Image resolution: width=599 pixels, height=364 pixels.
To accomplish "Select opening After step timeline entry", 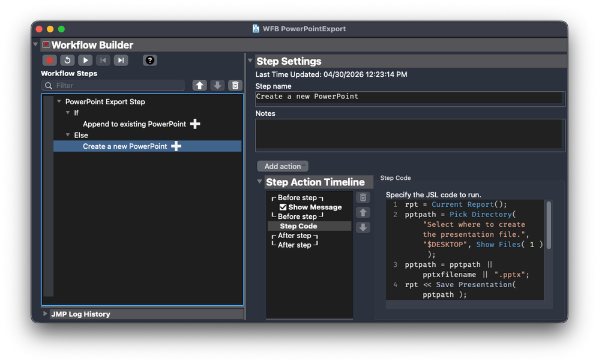I will 295,236.
